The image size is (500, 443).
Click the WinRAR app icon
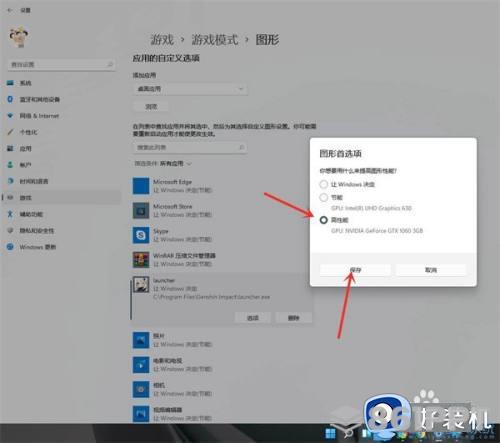tap(141, 260)
